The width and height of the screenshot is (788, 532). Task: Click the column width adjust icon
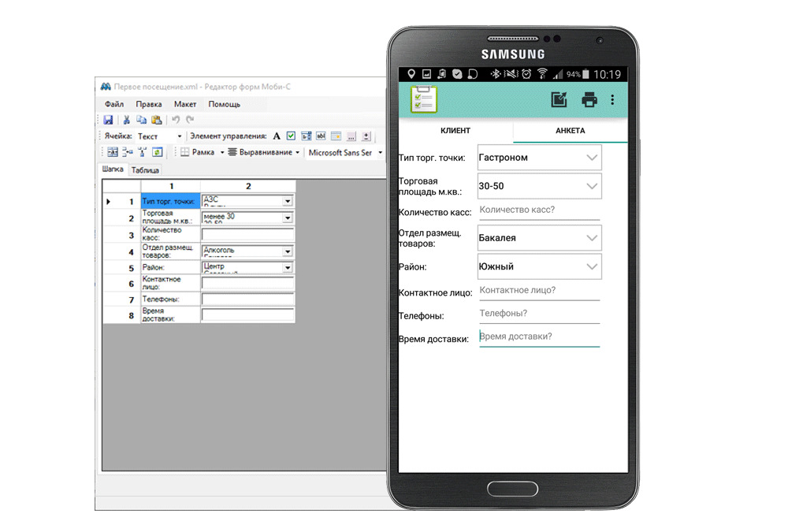point(142,152)
